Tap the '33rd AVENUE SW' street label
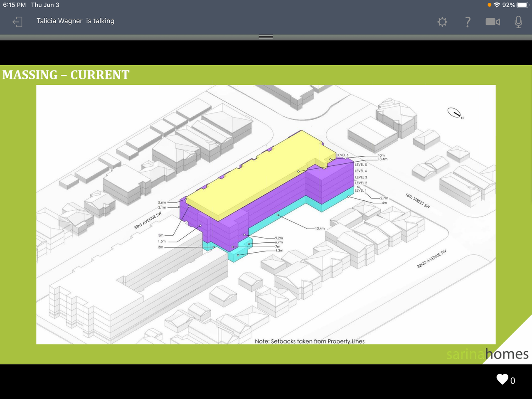The image size is (532, 399). (148, 221)
